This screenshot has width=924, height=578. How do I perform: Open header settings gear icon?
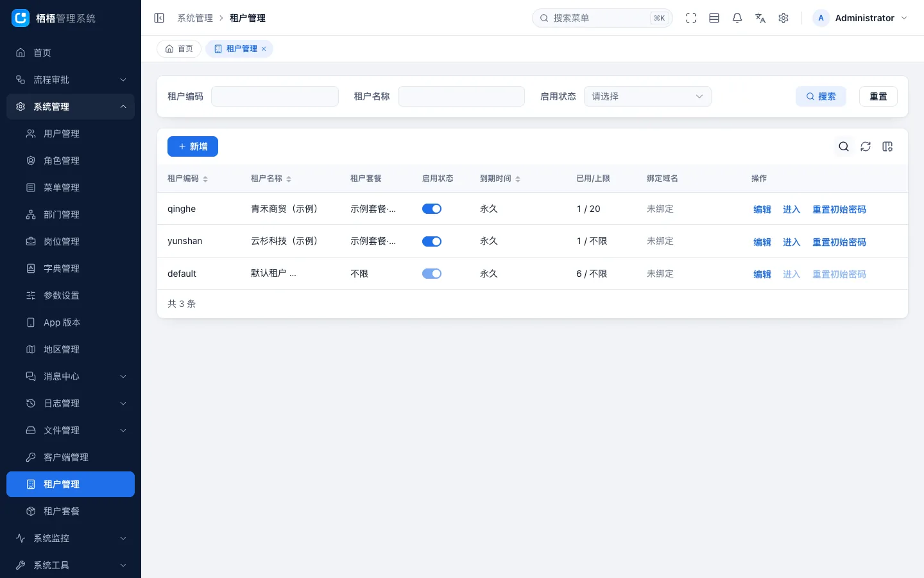783,18
